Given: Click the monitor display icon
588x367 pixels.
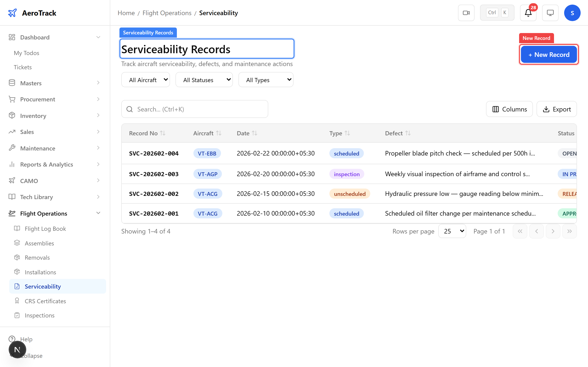Looking at the screenshot, I should [x=550, y=13].
